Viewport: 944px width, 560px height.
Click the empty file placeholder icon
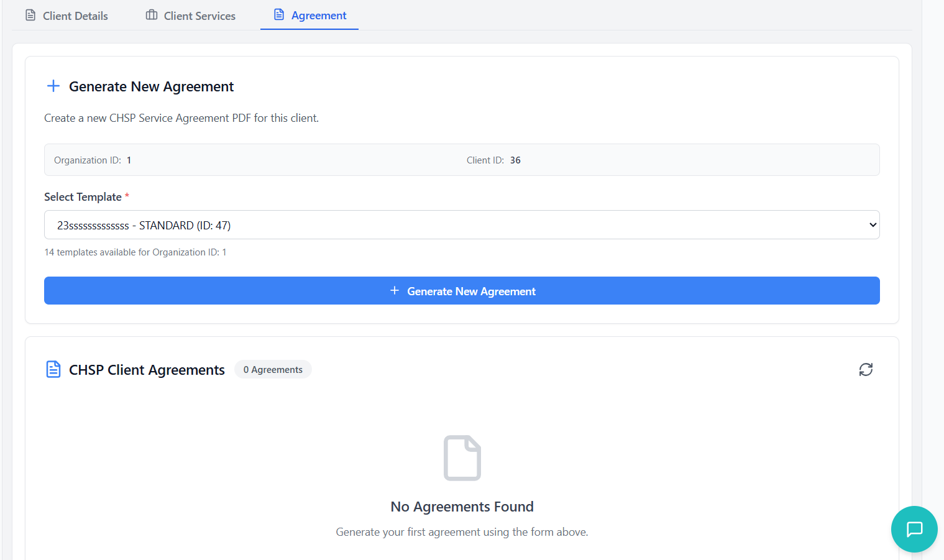point(462,458)
